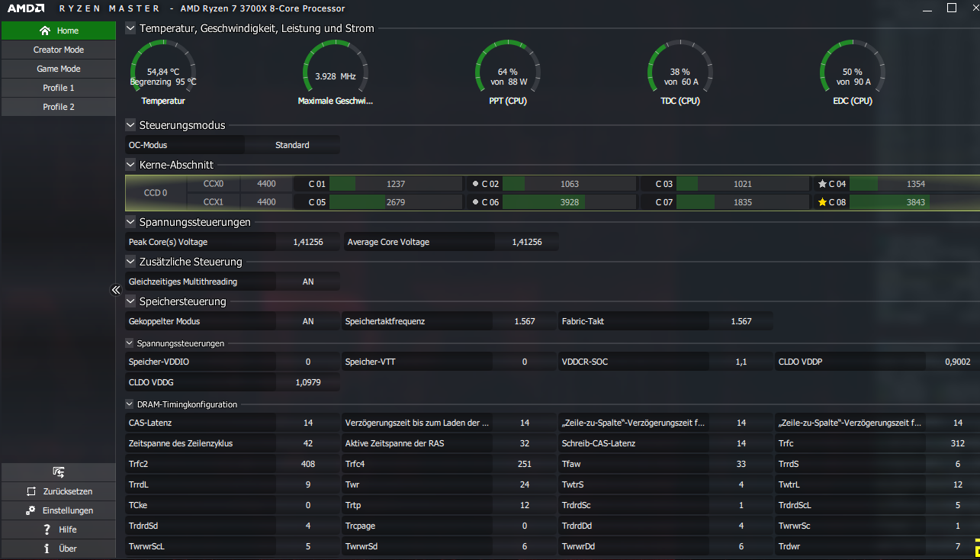Click the CCX1 4400 field
The height and width of the screenshot is (560, 980).
click(x=266, y=202)
